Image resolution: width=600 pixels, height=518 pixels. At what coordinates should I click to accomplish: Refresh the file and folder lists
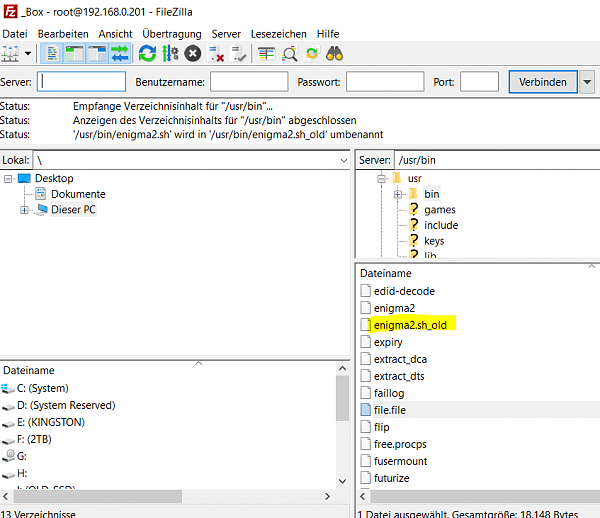(x=147, y=53)
